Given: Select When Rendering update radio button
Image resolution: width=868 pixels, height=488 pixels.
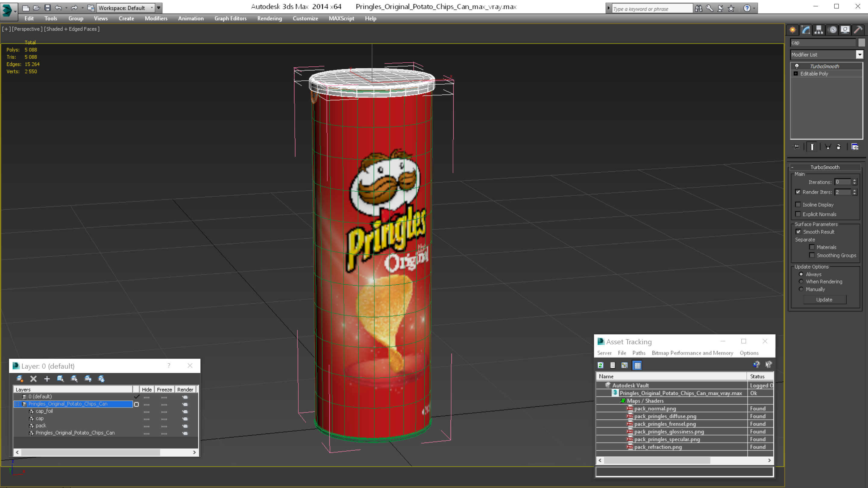Looking at the screenshot, I should point(801,282).
